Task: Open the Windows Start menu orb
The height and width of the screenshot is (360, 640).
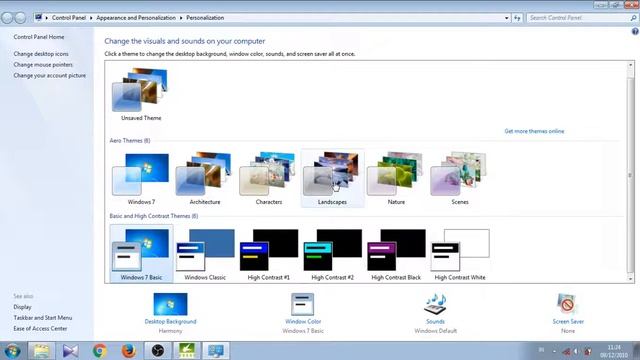Action: 12,351
